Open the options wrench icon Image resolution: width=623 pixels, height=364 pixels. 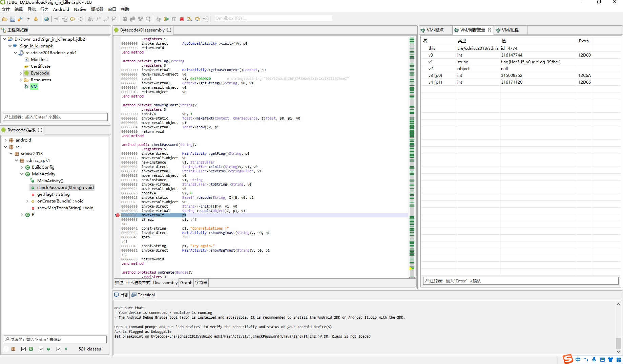pyautogui.click(x=20, y=19)
